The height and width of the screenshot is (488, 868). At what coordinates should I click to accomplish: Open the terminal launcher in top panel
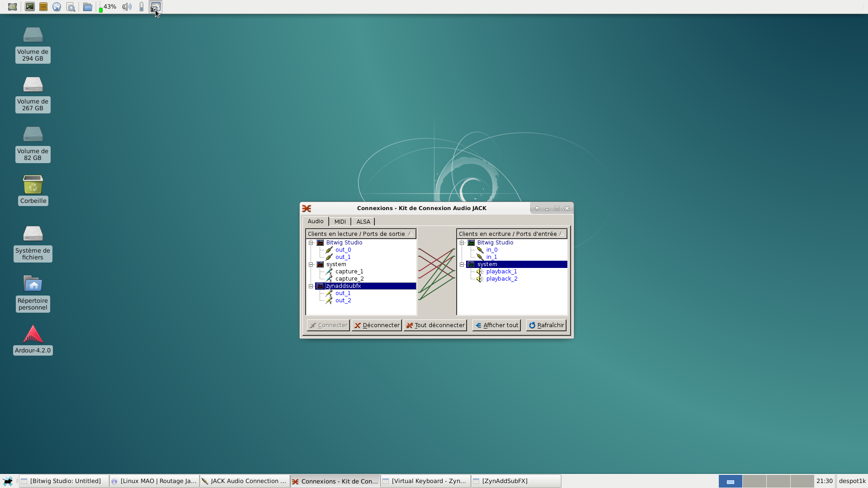click(x=30, y=7)
